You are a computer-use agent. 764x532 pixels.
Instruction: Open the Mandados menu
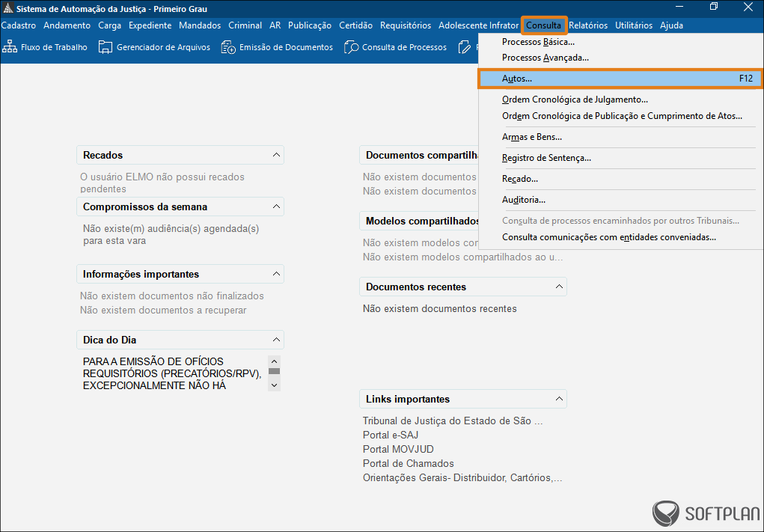[x=200, y=25]
